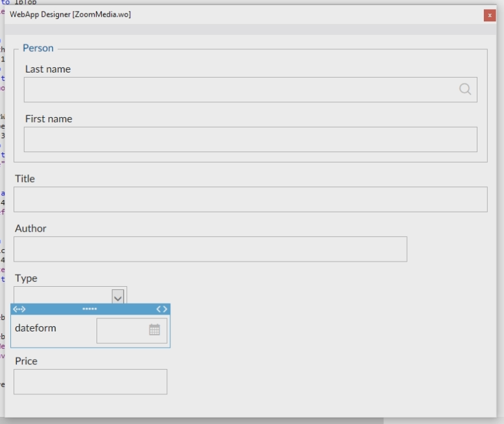Click the magnifier lookup icon in Last name
504x424 pixels.
(464, 89)
